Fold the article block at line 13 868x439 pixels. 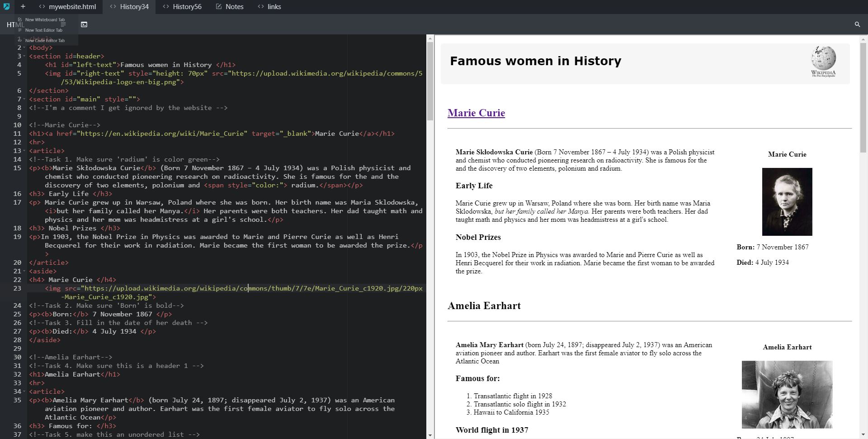(x=24, y=151)
